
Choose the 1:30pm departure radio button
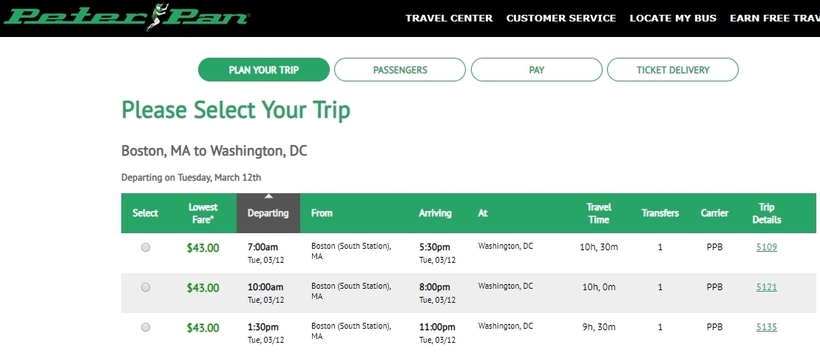point(145,327)
